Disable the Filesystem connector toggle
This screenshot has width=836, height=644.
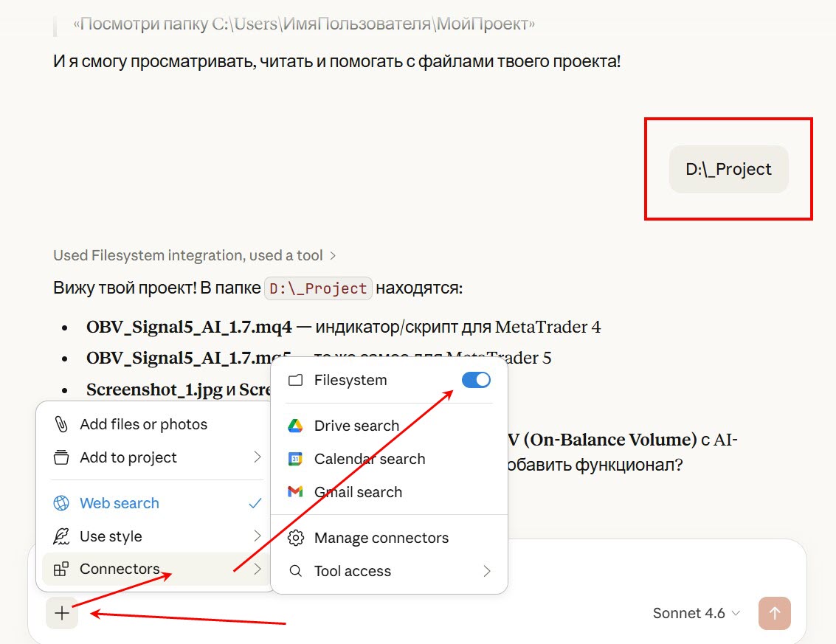(x=476, y=380)
